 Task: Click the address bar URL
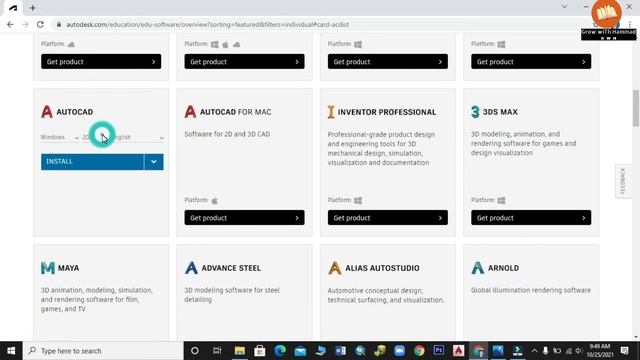207,24
